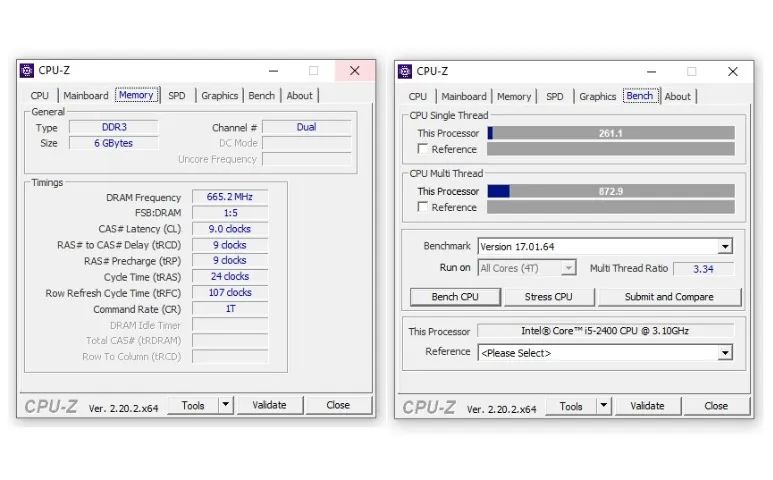Viewport: 773px width, 480px height.
Task: Open Graphics tab in right window
Action: point(597,97)
